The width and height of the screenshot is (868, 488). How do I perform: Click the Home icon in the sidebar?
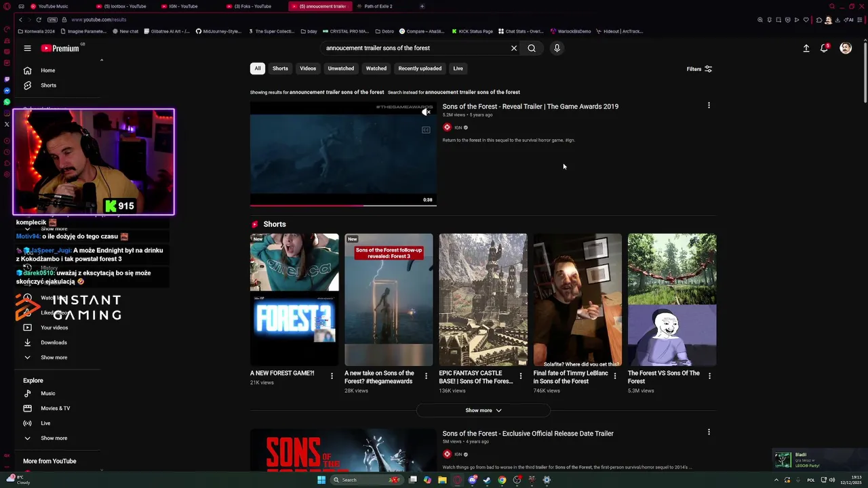coord(27,70)
